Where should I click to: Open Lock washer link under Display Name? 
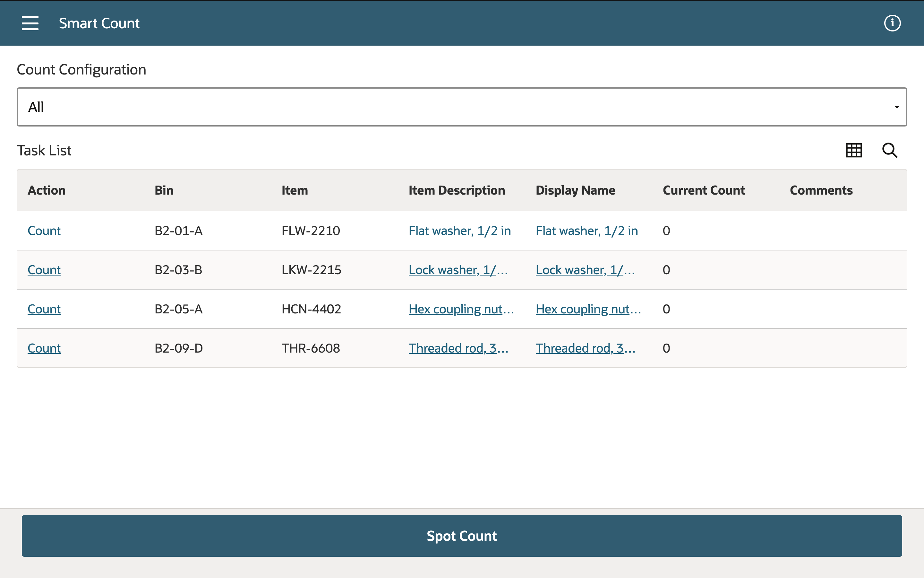point(585,270)
